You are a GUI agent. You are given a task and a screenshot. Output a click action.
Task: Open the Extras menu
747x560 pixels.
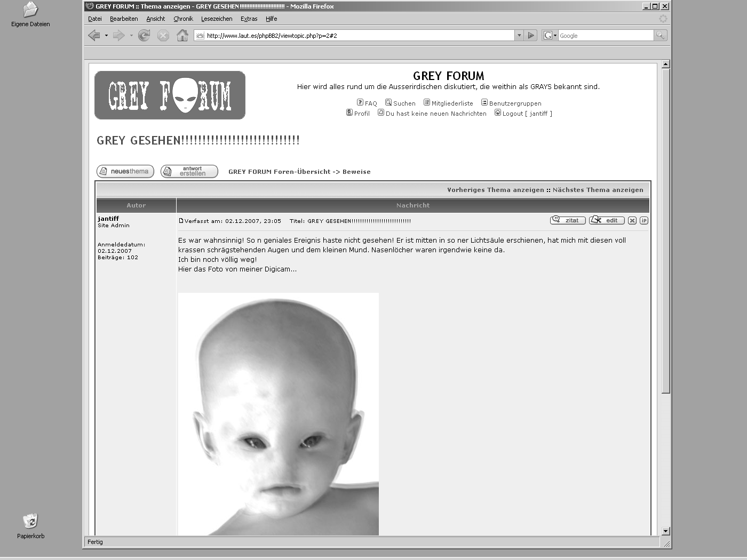pos(249,19)
